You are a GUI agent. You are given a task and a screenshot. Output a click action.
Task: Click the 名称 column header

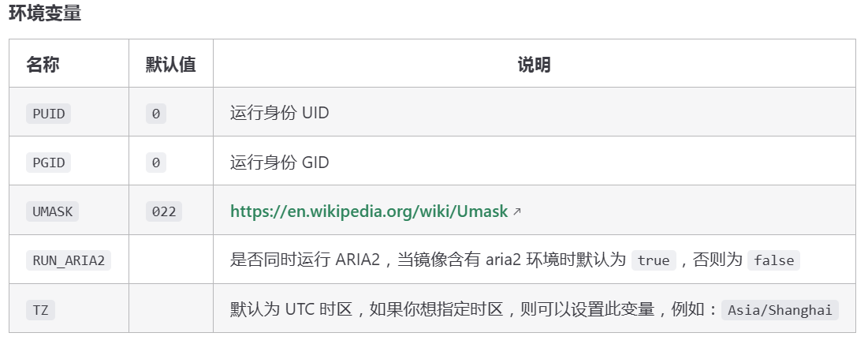[43, 64]
